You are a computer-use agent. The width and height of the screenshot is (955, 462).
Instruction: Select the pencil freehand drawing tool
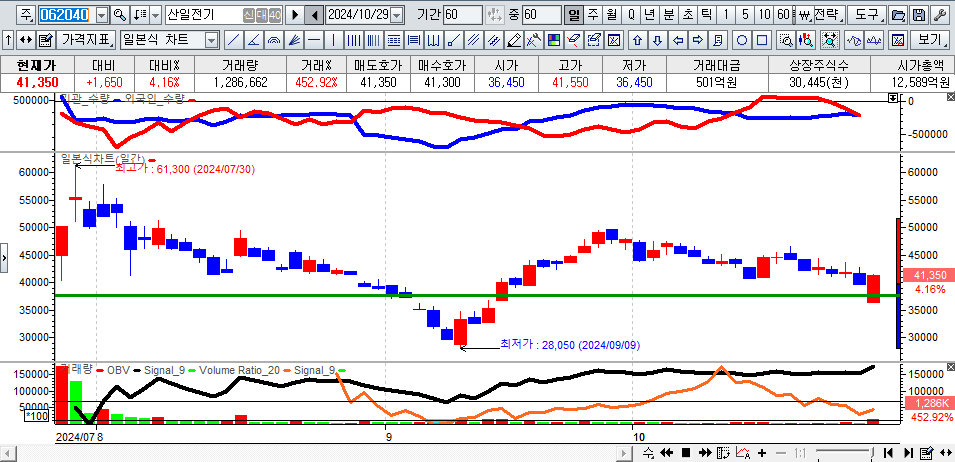(x=515, y=41)
